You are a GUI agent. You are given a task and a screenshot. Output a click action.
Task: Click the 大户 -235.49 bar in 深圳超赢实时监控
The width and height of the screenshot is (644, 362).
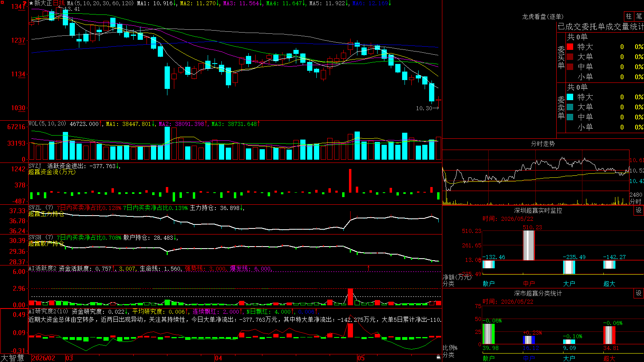(x=569, y=267)
